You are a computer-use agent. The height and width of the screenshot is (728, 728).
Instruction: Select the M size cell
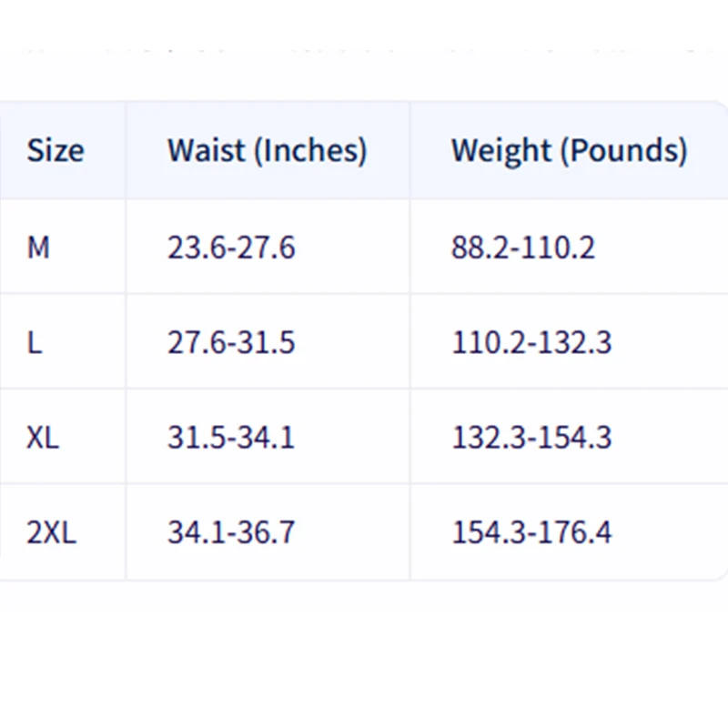coord(38,247)
